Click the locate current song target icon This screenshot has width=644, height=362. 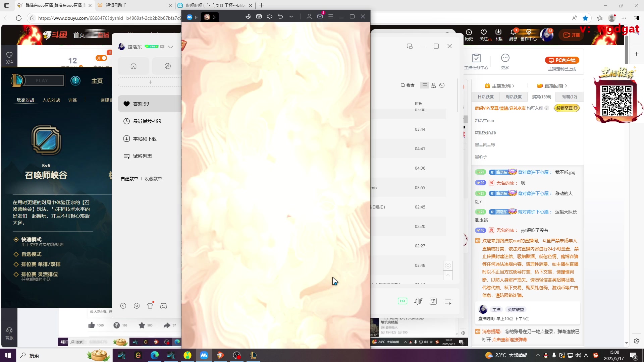[448, 265]
